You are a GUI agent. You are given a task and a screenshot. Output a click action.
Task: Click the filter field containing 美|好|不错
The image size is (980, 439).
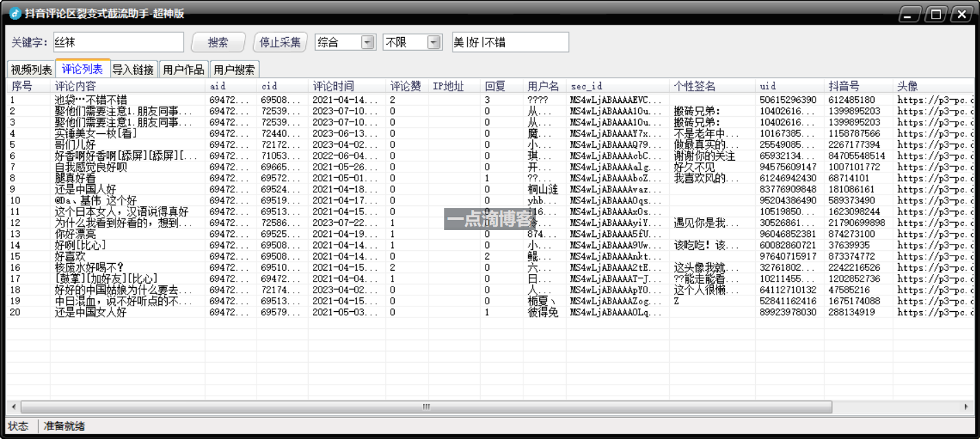pos(510,42)
